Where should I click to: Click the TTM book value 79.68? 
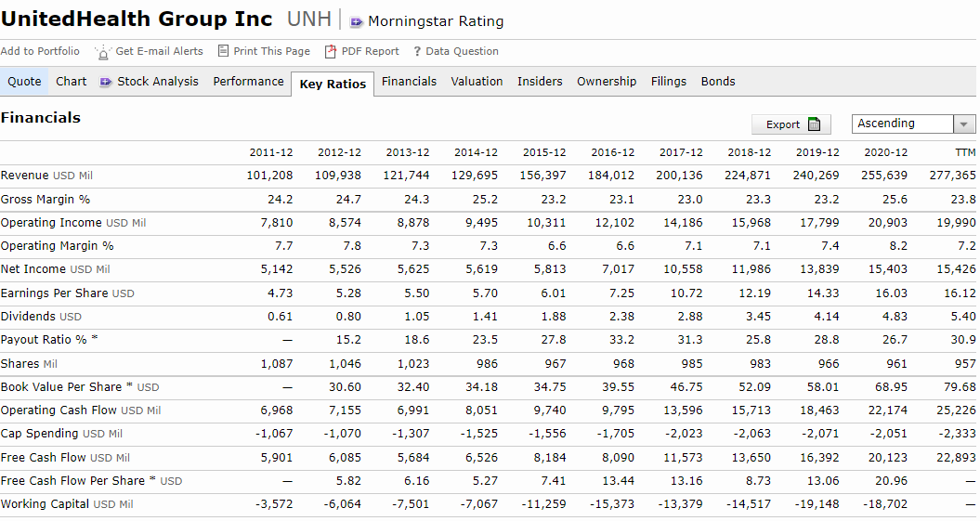(x=960, y=386)
